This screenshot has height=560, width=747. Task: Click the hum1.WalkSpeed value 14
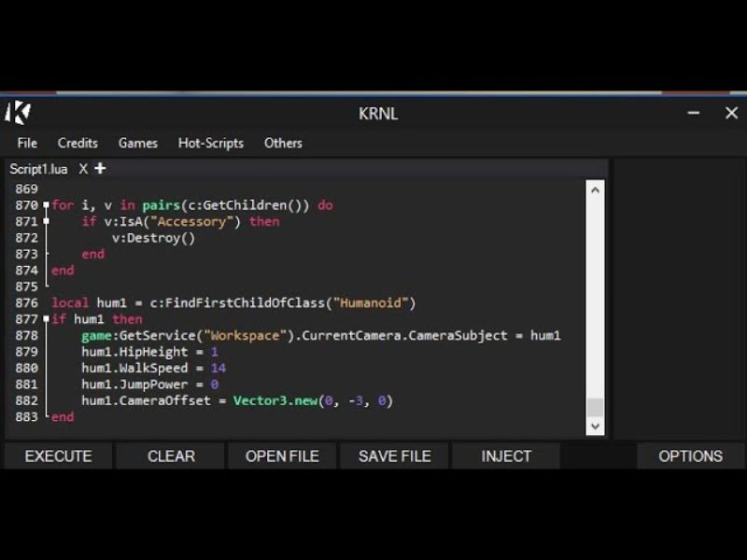pyautogui.click(x=218, y=368)
